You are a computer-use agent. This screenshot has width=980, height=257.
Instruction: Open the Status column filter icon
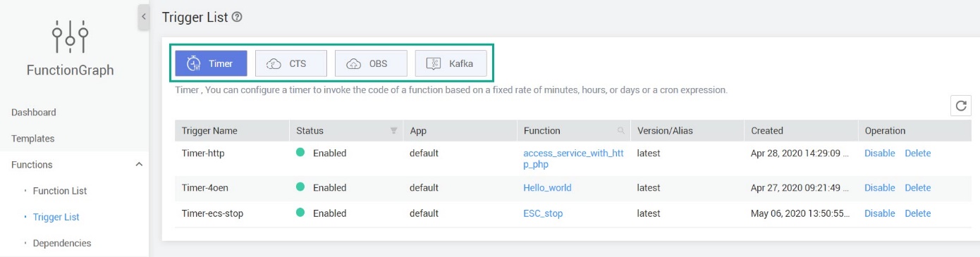pyautogui.click(x=393, y=131)
